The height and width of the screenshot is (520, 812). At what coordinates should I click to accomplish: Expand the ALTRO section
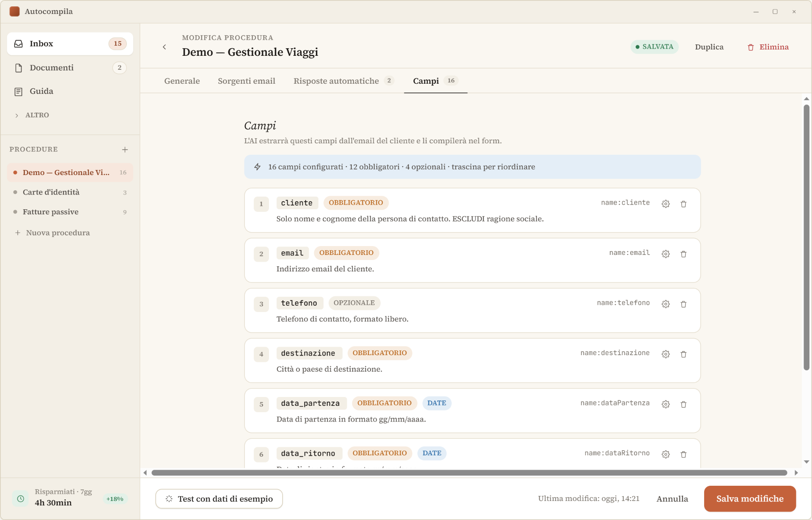click(x=32, y=115)
